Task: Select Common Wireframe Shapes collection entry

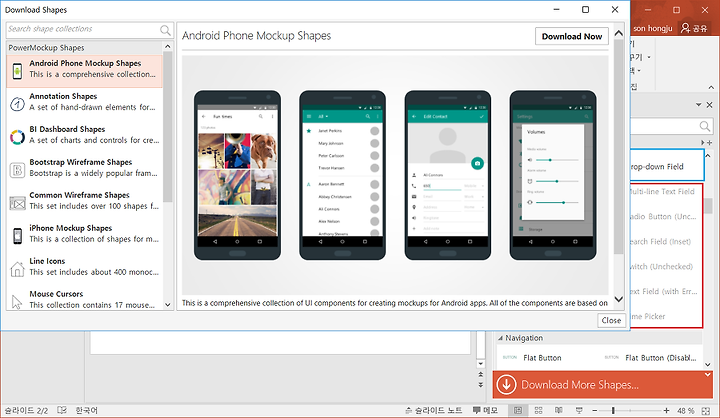Action: 84,201
